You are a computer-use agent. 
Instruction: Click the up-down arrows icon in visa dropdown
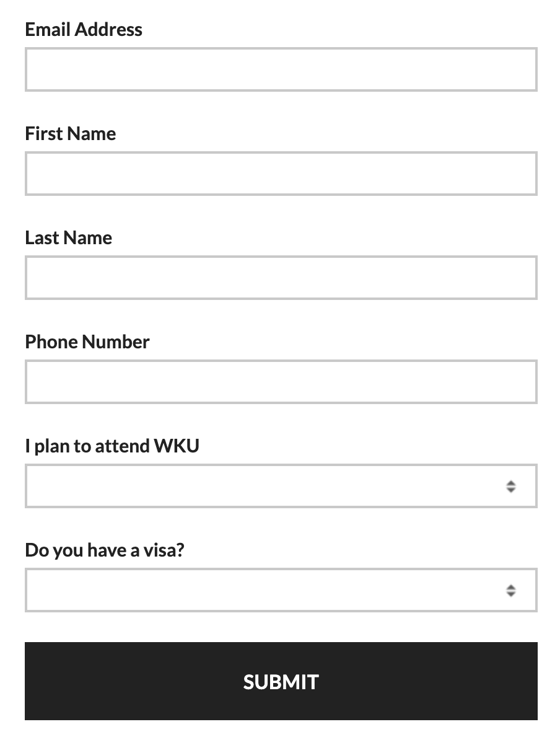tap(510, 590)
